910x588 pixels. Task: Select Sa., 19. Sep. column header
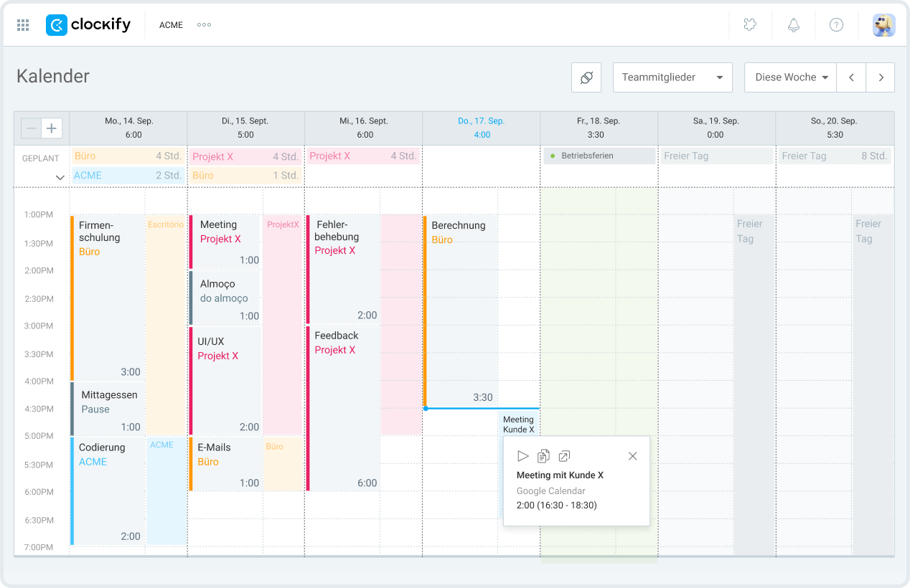(x=717, y=128)
